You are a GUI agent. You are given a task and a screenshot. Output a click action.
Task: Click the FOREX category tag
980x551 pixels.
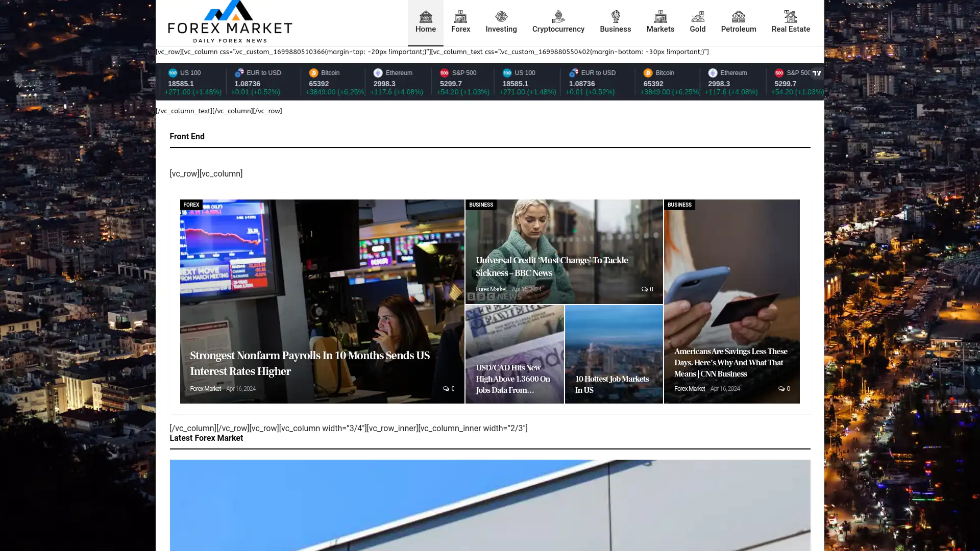click(x=191, y=205)
